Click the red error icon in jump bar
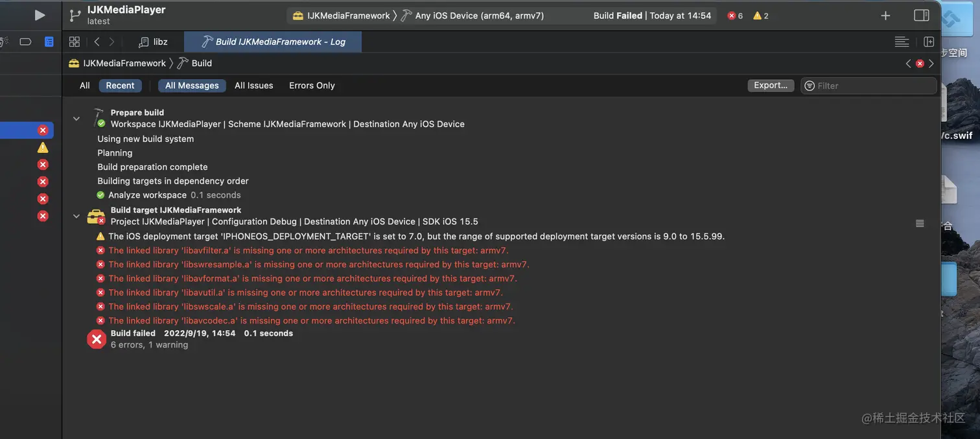 (x=920, y=64)
